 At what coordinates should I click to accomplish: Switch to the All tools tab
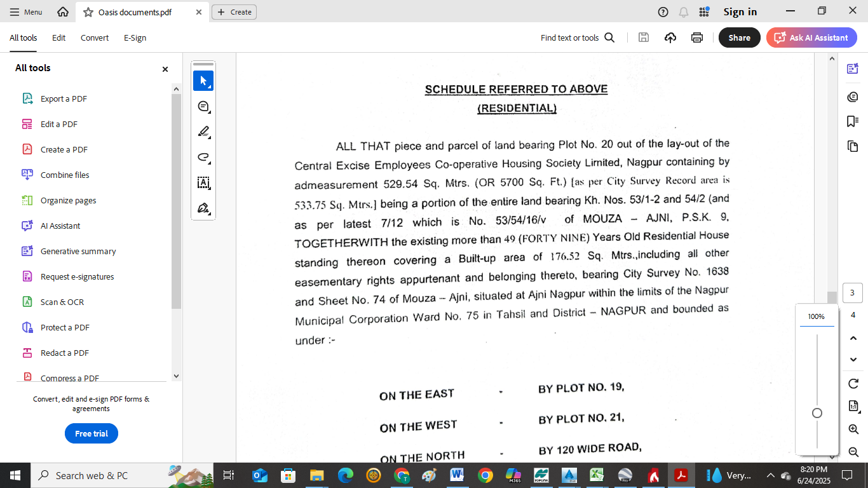(x=24, y=38)
